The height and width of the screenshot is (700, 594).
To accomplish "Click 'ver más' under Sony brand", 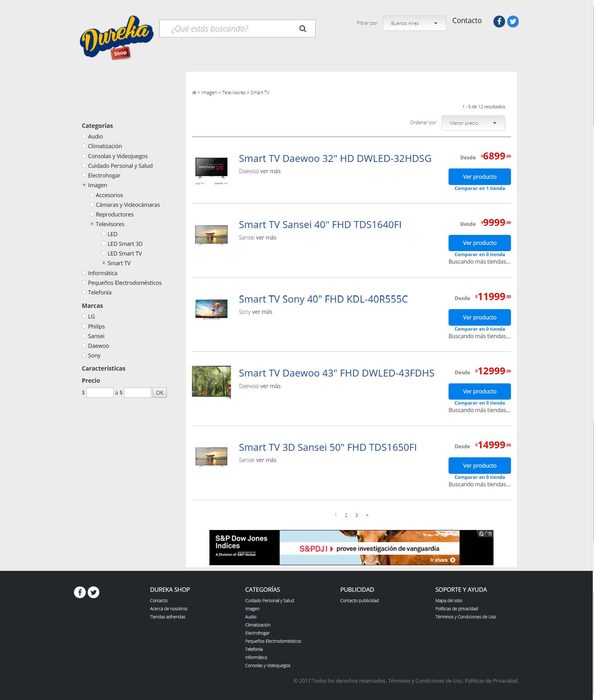I will pos(262,312).
